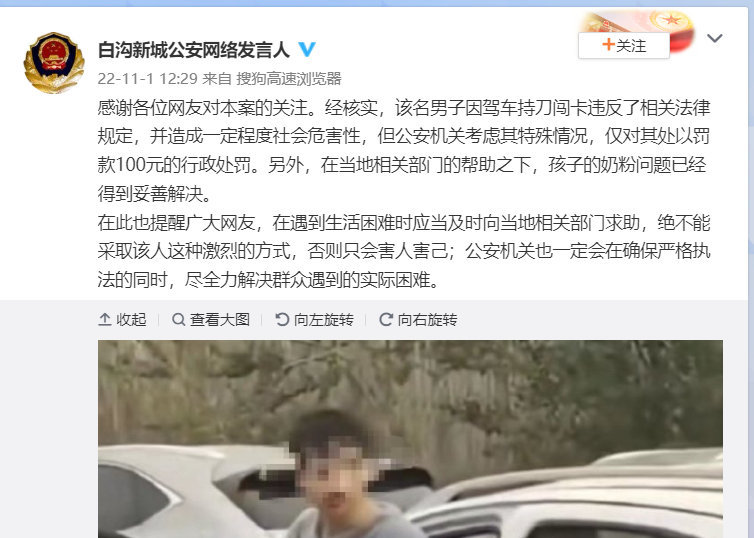754x538 pixels.
Task: Click the orange plus icon beside 关注
Action: [x=608, y=45]
